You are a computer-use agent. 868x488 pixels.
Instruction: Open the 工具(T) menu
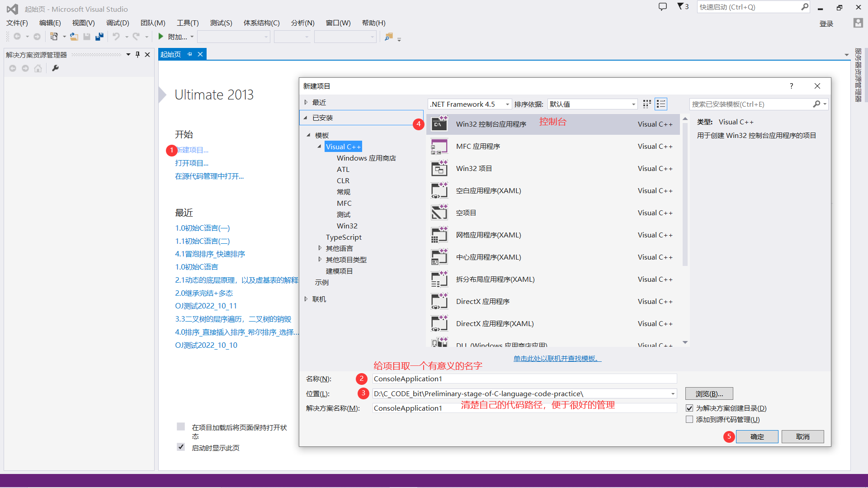tap(188, 23)
